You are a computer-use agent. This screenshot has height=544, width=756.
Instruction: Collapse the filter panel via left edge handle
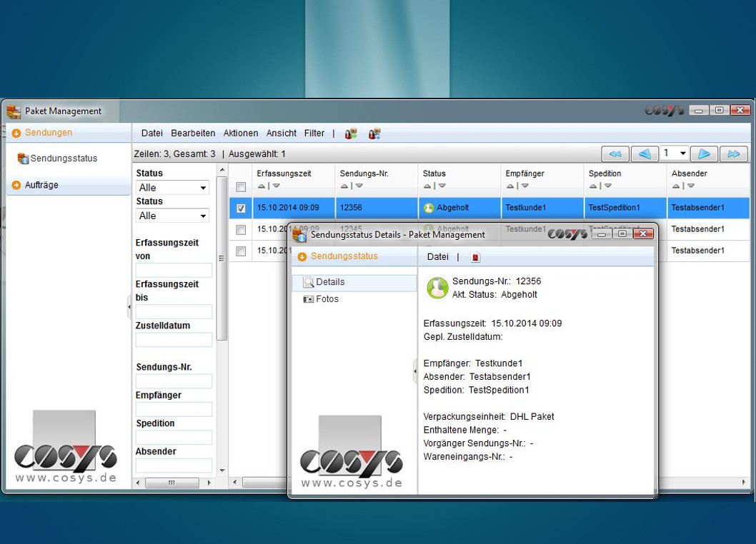click(x=129, y=306)
